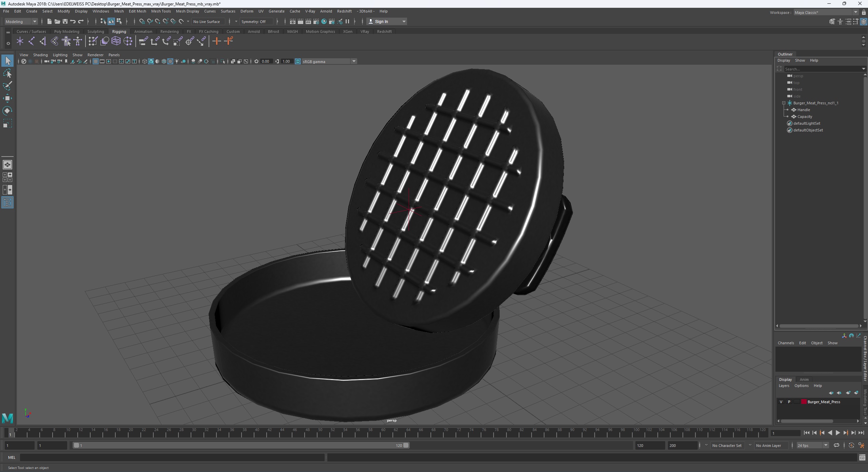The image size is (868, 472).
Task: Toggle textured display checker icon
Action: (170, 61)
